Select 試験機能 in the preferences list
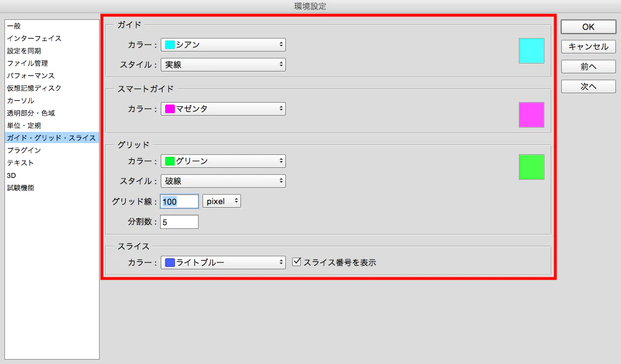This screenshot has width=621, height=364. 52,187
